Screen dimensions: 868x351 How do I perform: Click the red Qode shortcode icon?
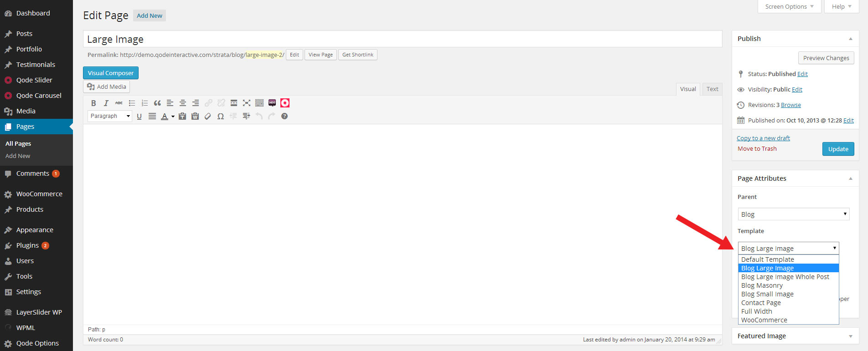click(285, 103)
